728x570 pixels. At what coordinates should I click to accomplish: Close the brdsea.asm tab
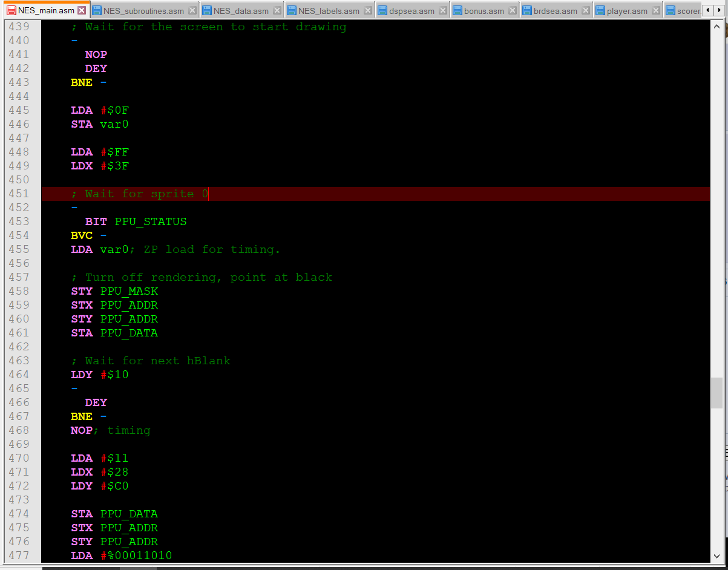pyautogui.click(x=585, y=10)
